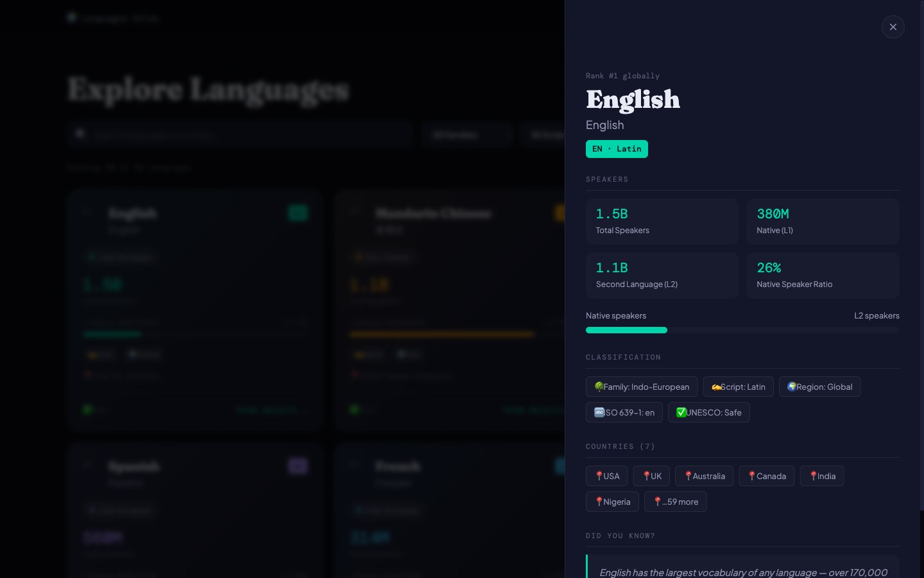Select the USA country chip

(x=607, y=476)
